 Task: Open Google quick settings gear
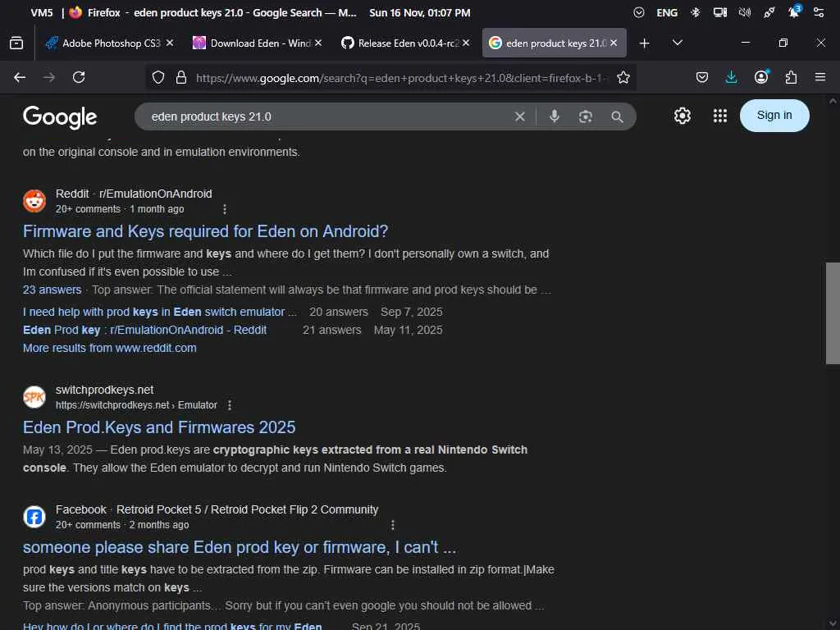click(682, 116)
